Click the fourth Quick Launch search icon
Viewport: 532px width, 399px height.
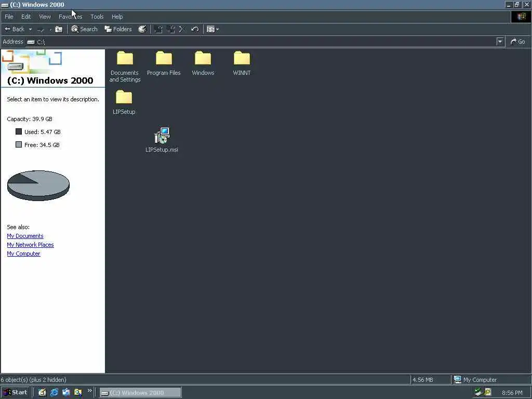click(78, 393)
